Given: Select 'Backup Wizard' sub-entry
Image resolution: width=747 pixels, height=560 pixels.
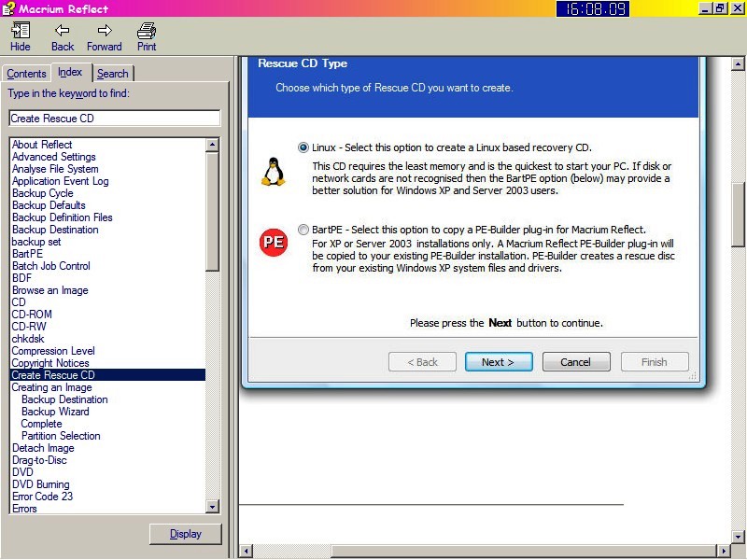Looking at the screenshot, I should tap(55, 412).
